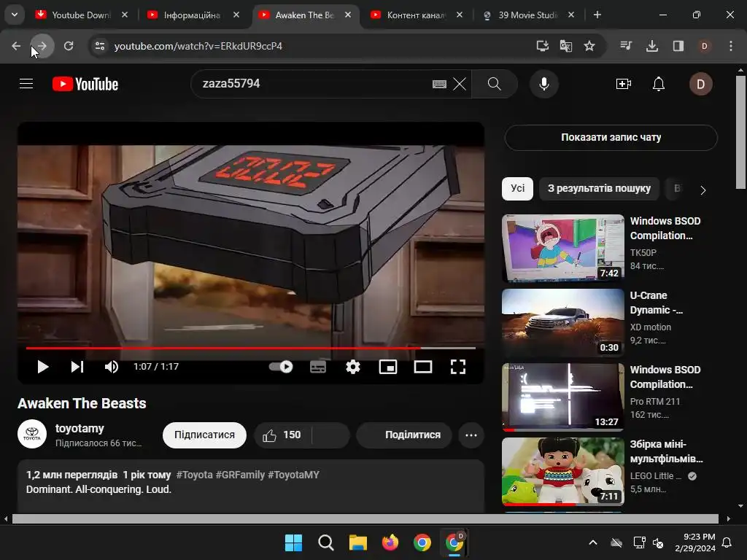Close the Awaken The Be tab

pos(348,15)
